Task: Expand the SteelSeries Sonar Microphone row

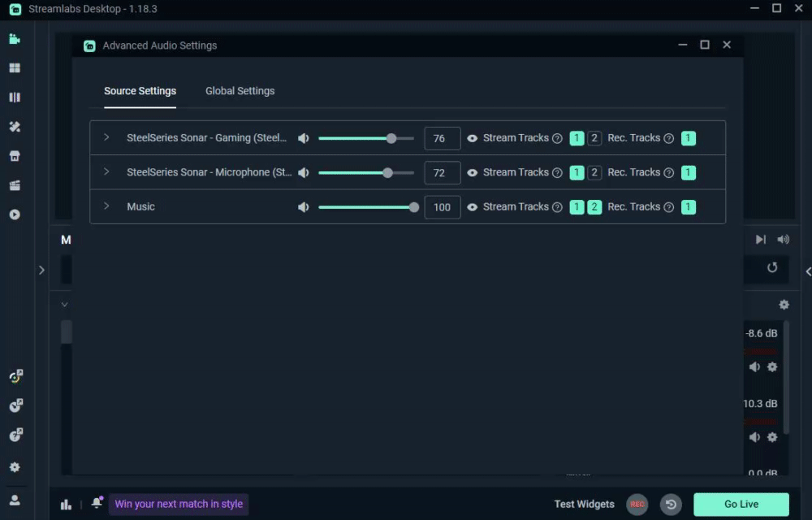Action: pyautogui.click(x=106, y=171)
